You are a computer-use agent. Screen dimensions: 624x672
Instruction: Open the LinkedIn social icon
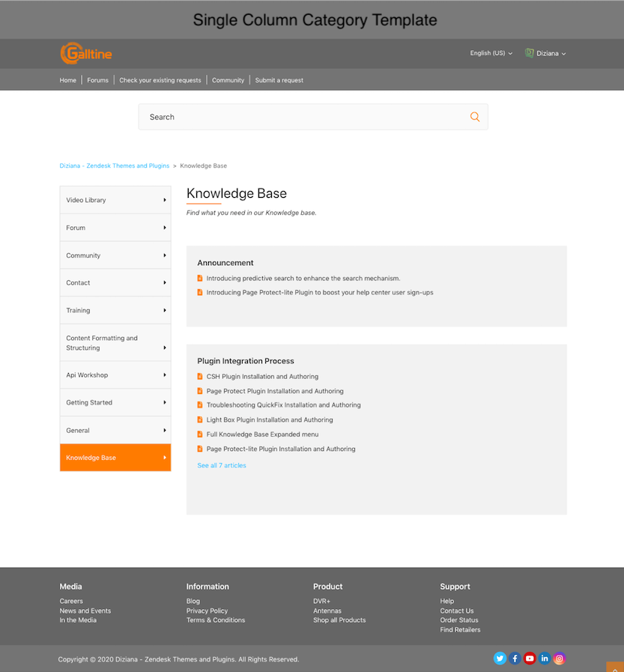pyautogui.click(x=545, y=659)
